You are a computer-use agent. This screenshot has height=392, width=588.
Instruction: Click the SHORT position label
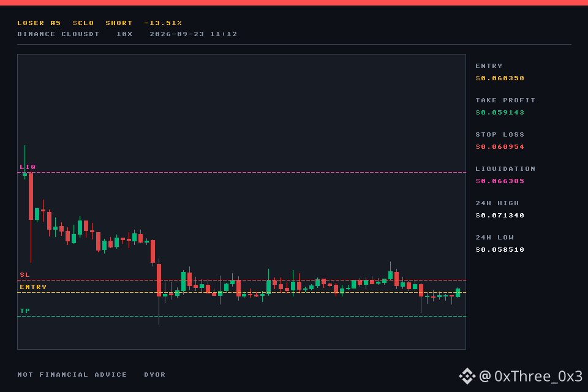pyautogui.click(x=119, y=23)
